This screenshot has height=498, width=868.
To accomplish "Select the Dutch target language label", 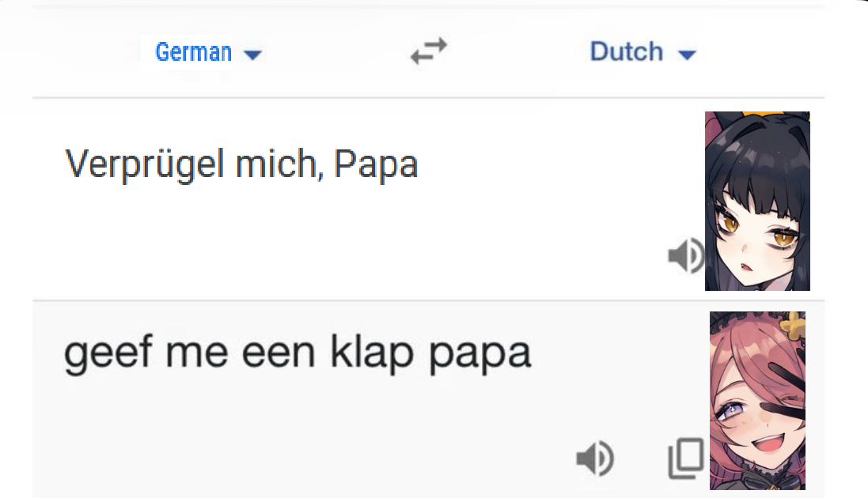I will [x=626, y=52].
